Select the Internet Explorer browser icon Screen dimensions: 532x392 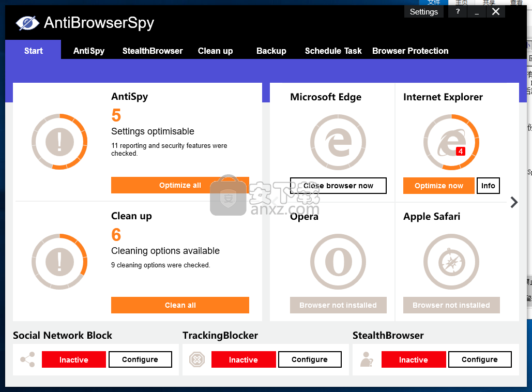(x=451, y=142)
